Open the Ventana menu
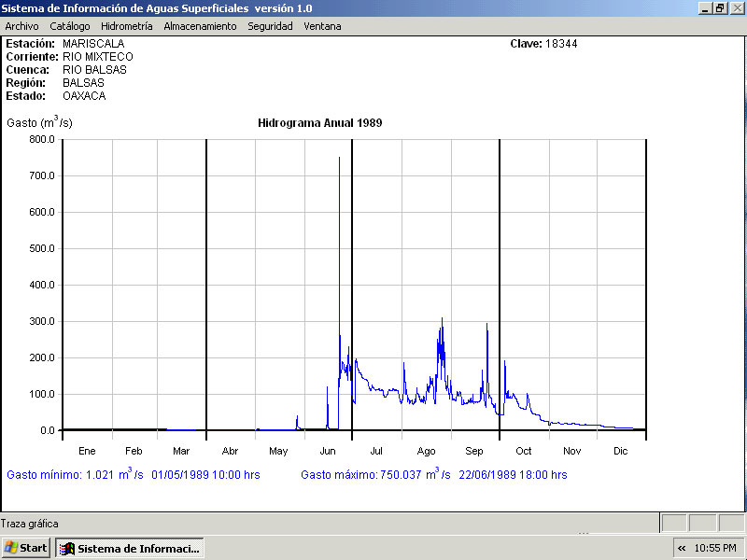747x560 pixels. pyautogui.click(x=322, y=26)
